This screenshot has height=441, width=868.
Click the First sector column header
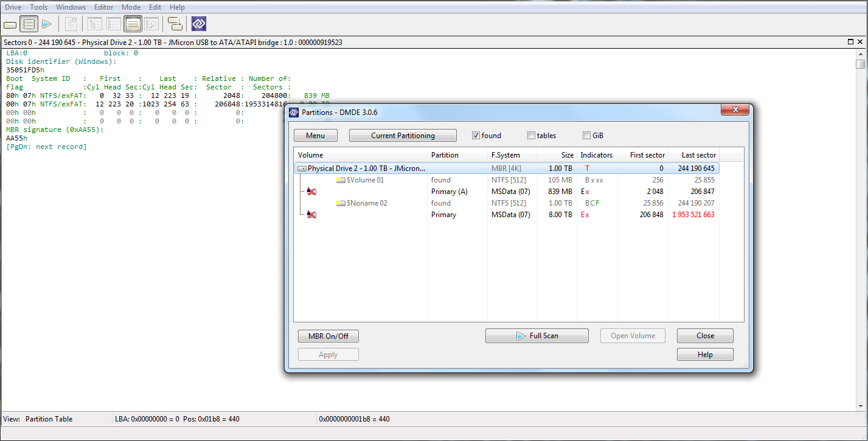643,155
